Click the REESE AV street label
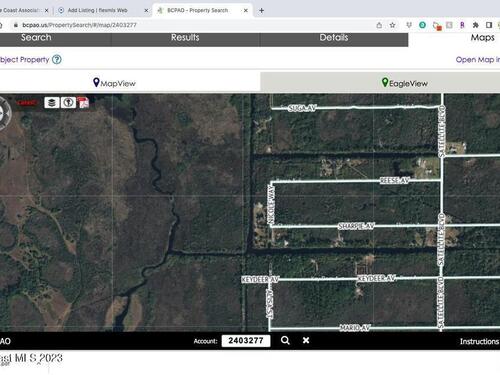Screen dimensions: 500x375 (395, 180)
